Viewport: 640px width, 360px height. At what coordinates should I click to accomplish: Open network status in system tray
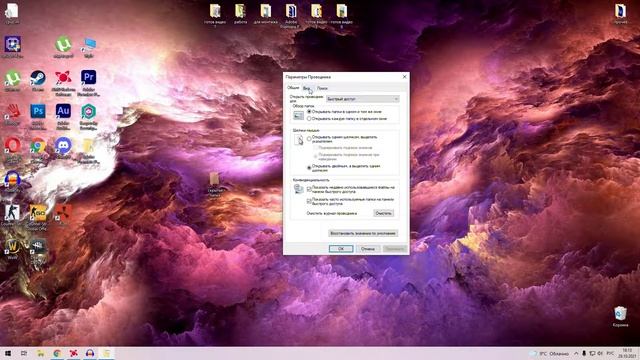click(x=592, y=353)
